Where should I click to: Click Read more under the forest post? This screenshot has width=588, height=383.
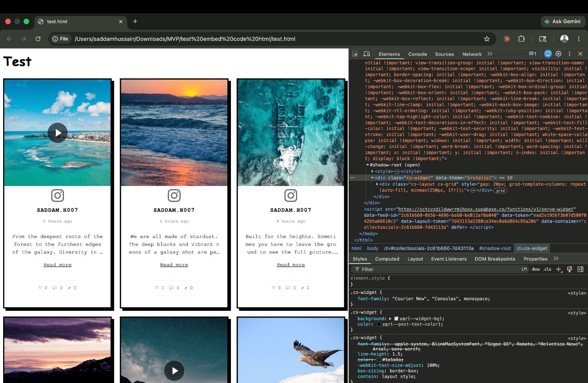[x=58, y=265]
